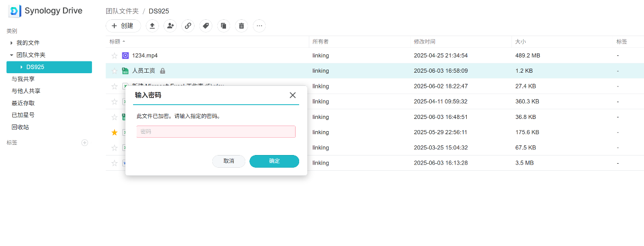The width and height of the screenshot is (644, 246).
Task: Click the trash delete icon
Action: click(x=241, y=26)
